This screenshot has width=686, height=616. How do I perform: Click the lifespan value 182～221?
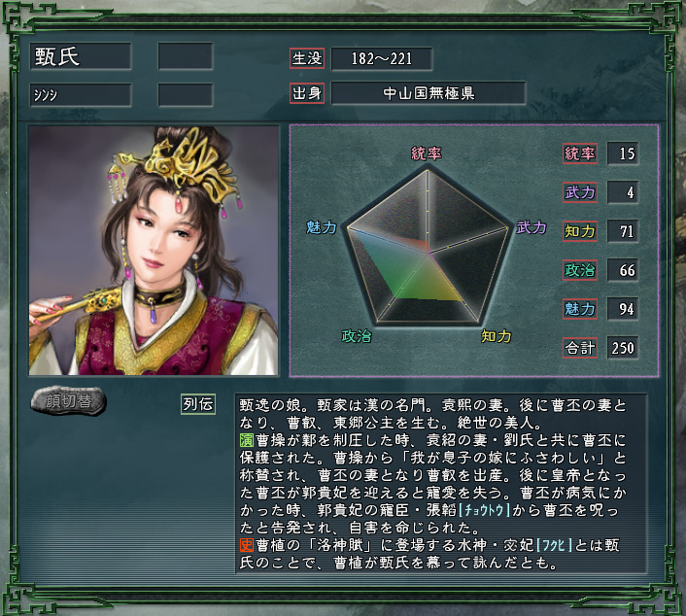(382, 58)
